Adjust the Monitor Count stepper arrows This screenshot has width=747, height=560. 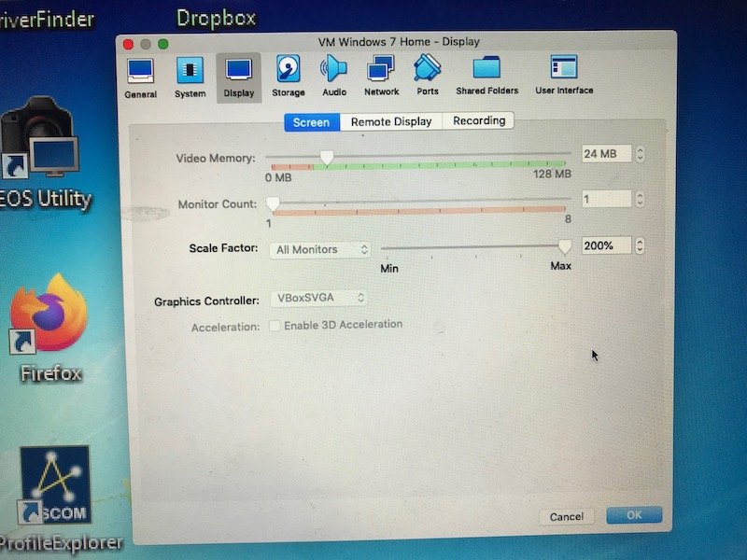point(640,199)
